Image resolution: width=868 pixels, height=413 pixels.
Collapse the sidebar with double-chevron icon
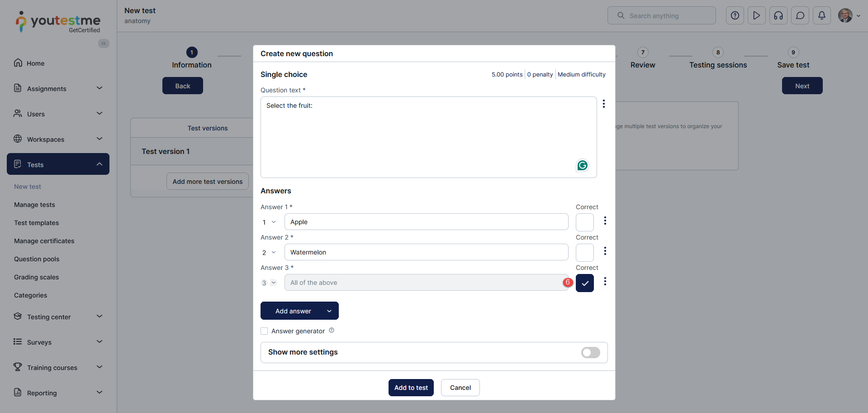104,43
